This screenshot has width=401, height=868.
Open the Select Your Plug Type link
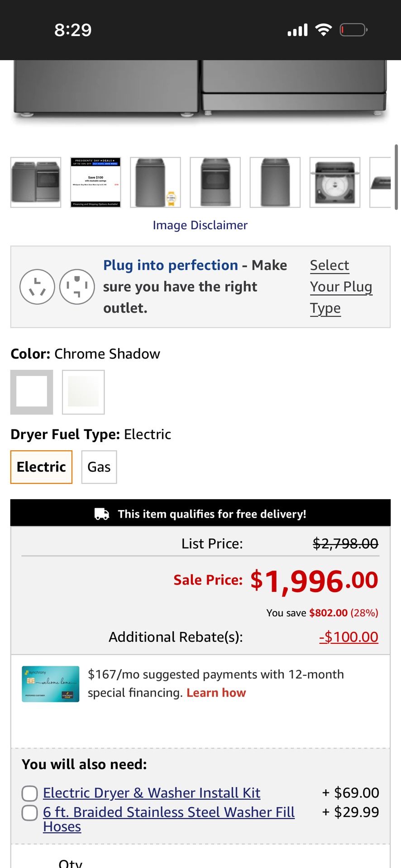click(341, 287)
